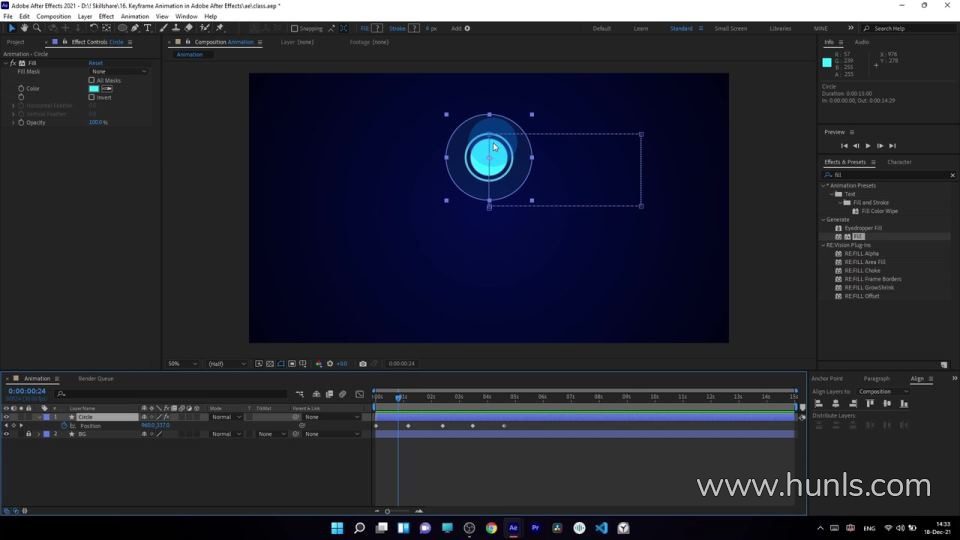Enable the All Masks checkbox
960x540 pixels.
[x=92, y=80]
